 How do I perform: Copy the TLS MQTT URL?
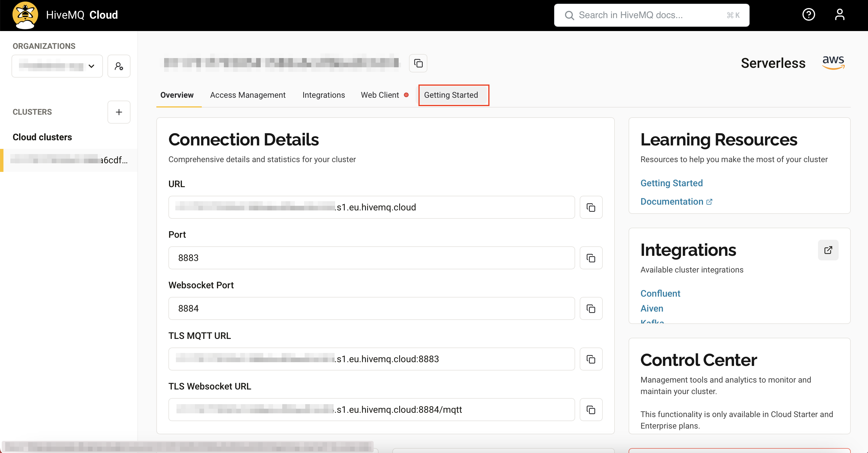[x=591, y=359]
